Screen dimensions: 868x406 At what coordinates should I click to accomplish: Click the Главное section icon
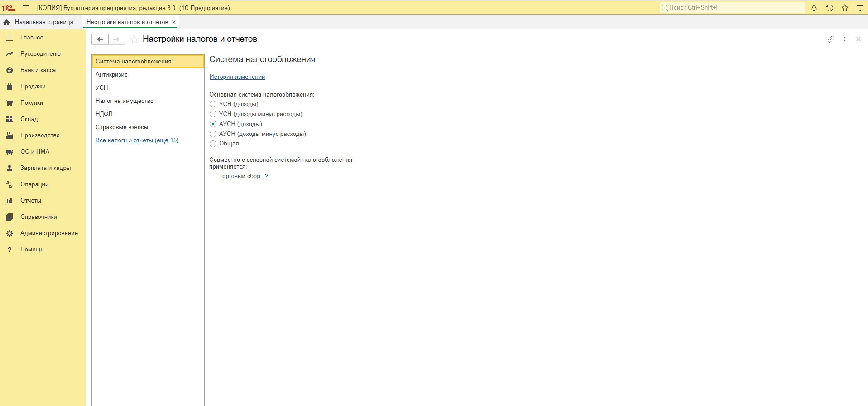[10, 38]
